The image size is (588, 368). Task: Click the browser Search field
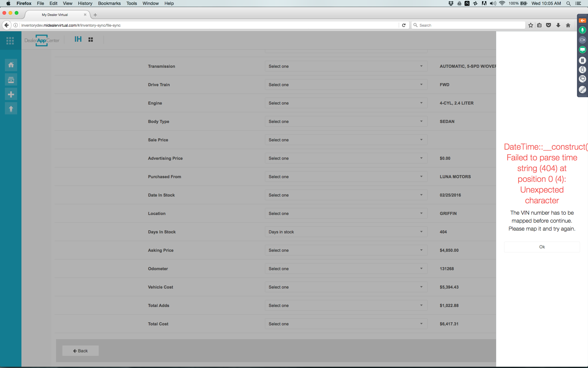coord(469,25)
